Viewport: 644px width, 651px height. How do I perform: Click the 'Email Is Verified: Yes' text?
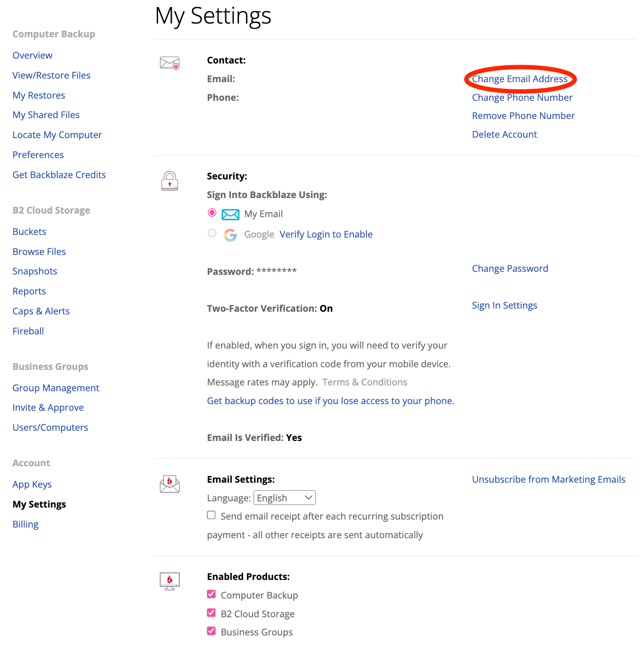[x=254, y=438]
